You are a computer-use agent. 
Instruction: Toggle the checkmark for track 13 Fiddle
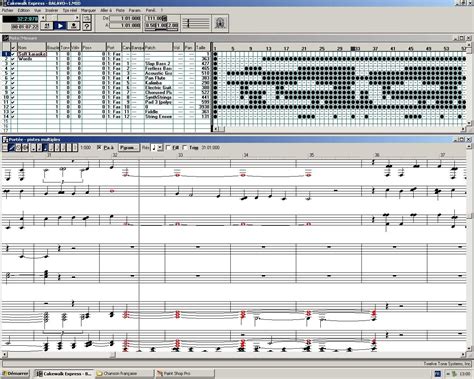pos(13,112)
